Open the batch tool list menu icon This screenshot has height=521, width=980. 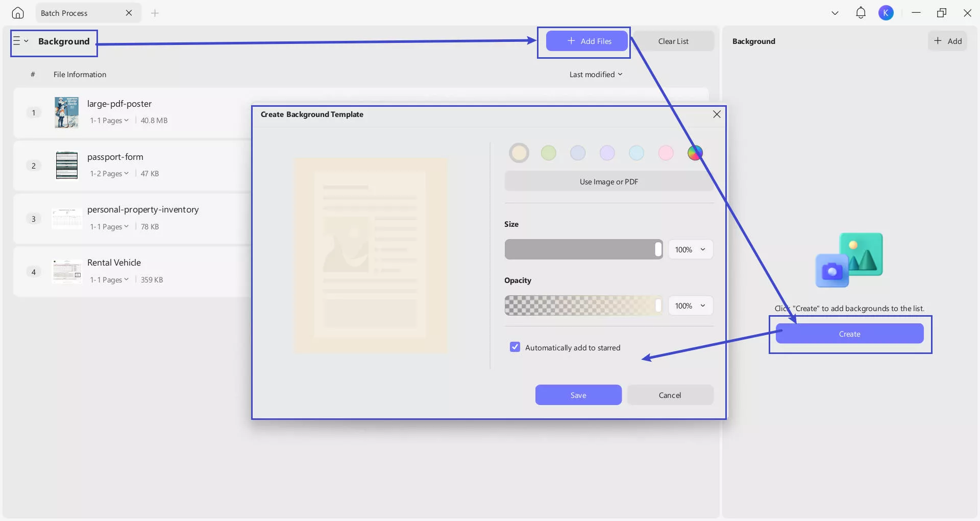coord(20,41)
